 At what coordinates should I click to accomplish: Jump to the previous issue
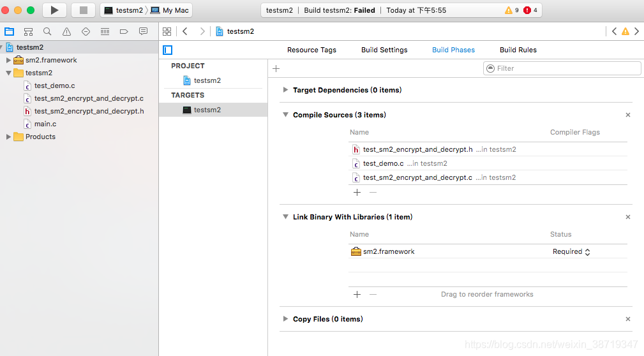point(614,32)
